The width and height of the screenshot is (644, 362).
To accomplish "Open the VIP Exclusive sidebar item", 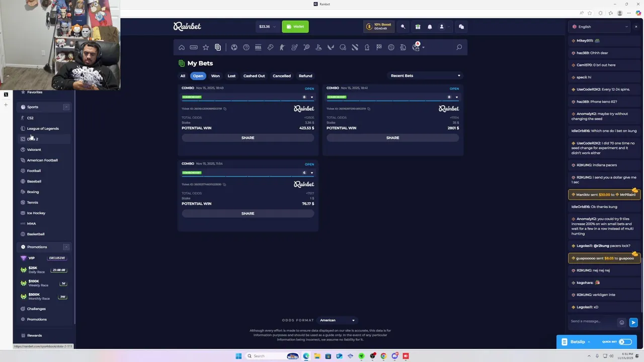I will point(44,258).
